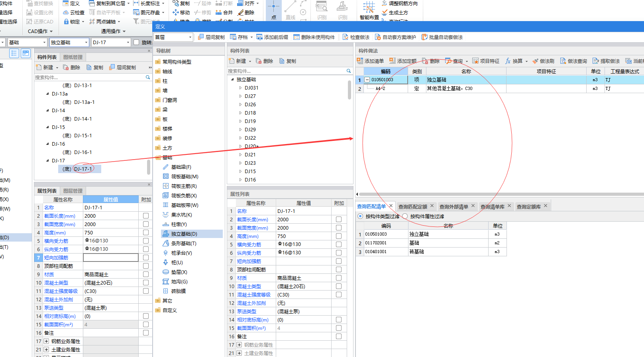Open 做法查询 in the toolbar
The height and width of the screenshot is (357, 644).
pos(573,61)
